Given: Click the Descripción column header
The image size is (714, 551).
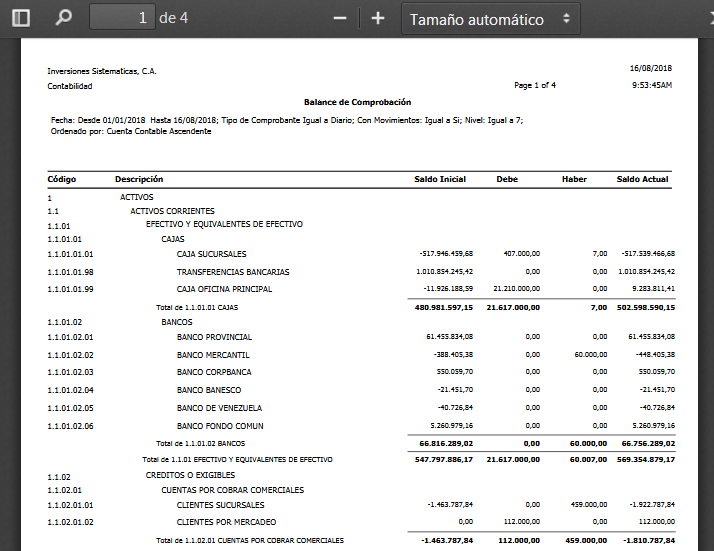Looking at the screenshot, I should [x=139, y=179].
